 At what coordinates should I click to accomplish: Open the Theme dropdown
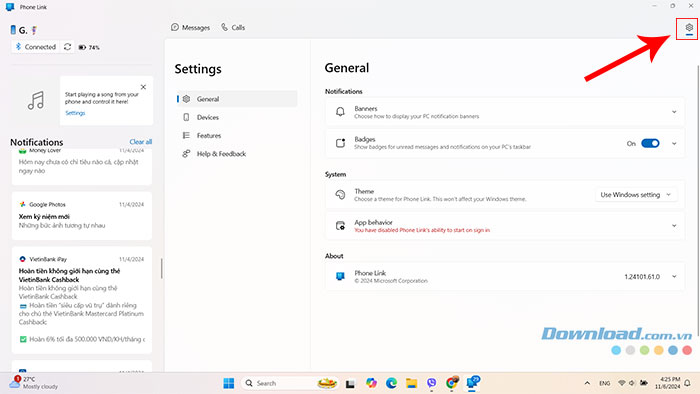636,195
